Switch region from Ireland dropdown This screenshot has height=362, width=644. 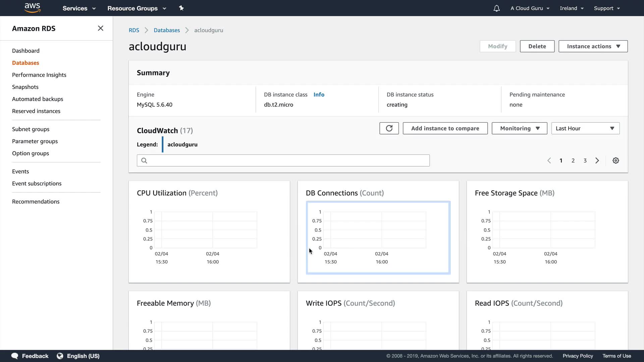[x=571, y=8]
